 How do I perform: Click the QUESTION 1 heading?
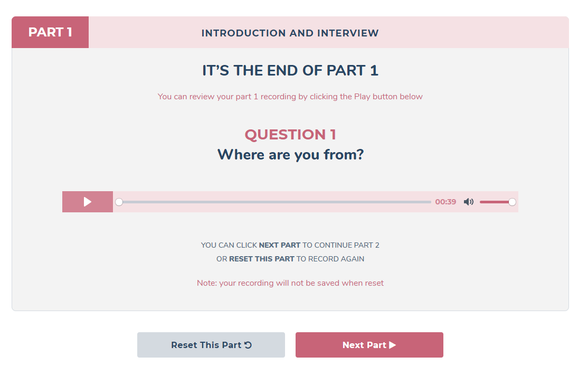(x=290, y=135)
